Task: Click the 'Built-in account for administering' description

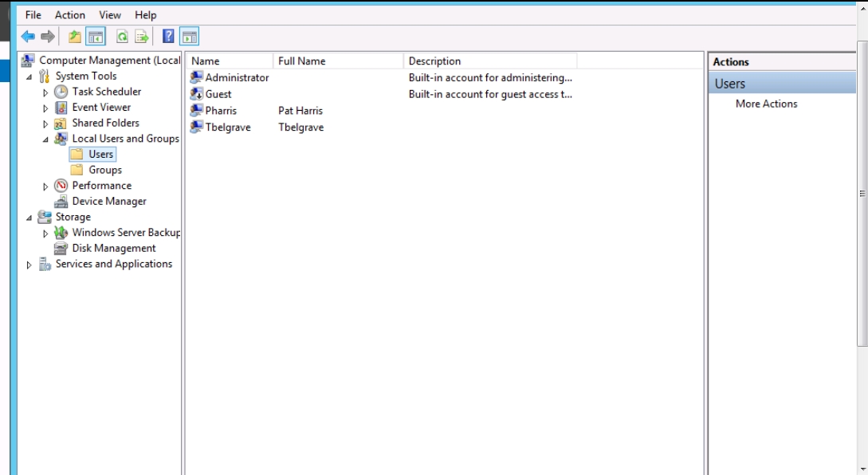Action: tap(490, 77)
